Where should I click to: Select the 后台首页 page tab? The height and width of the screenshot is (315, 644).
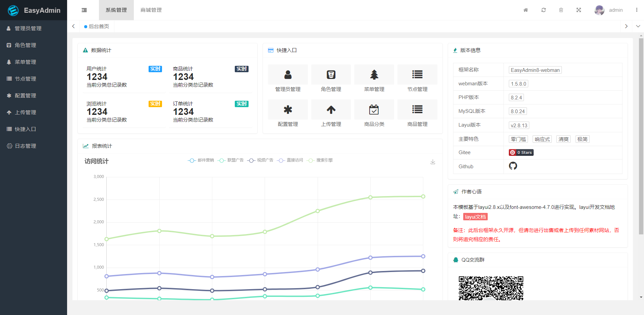click(x=97, y=26)
